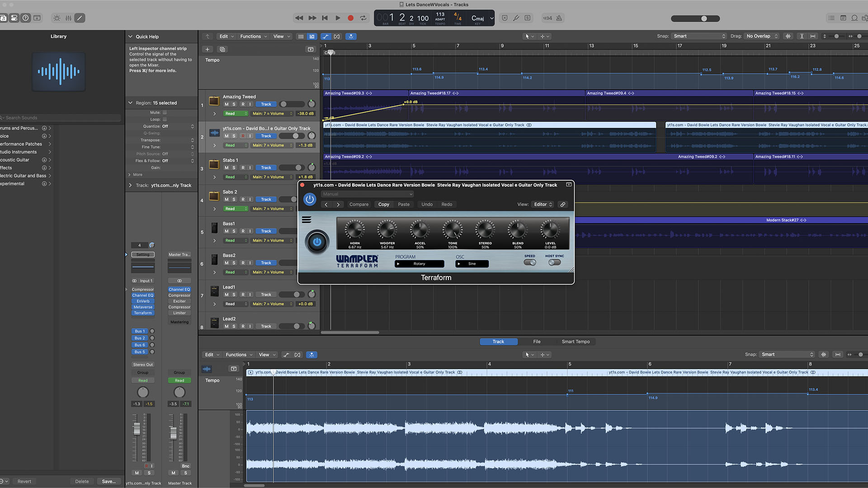The height and width of the screenshot is (488, 868).
Task: Go to beginning with transport button
Action: point(325,18)
